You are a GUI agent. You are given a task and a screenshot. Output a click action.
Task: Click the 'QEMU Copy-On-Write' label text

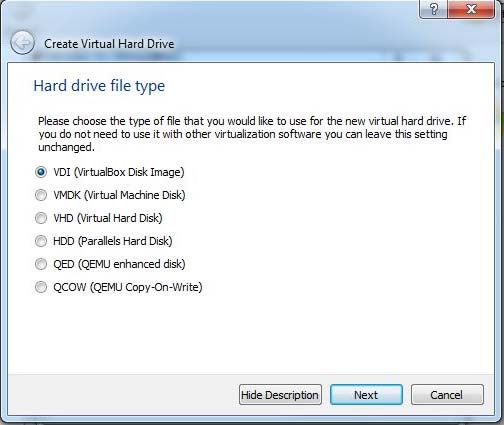[x=146, y=287]
